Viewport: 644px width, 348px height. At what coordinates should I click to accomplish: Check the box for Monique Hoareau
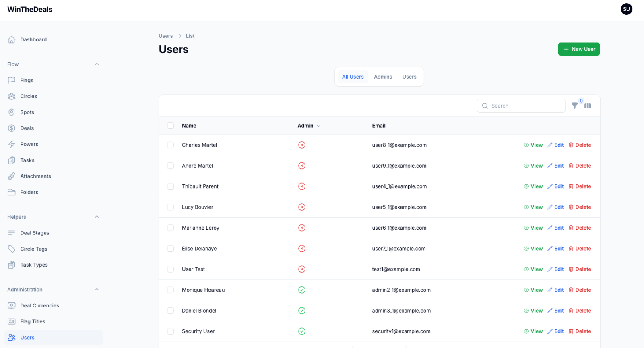[x=171, y=290]
